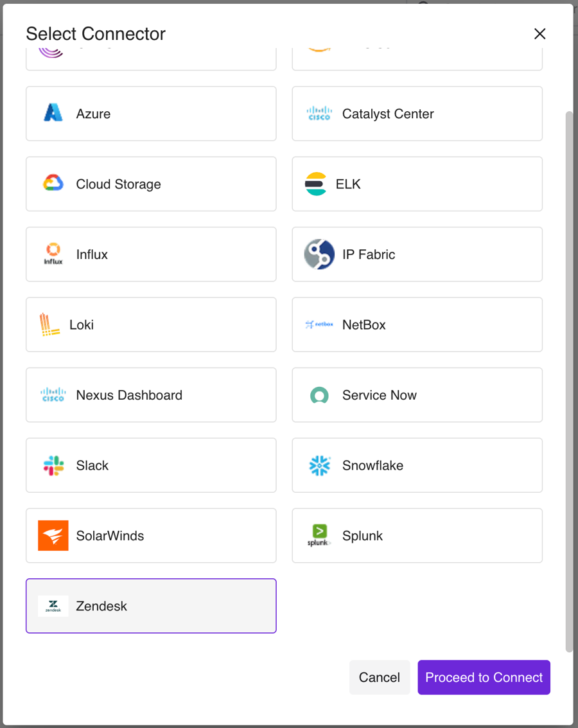Click the Google Cloud Storage icon

point(53,184)
